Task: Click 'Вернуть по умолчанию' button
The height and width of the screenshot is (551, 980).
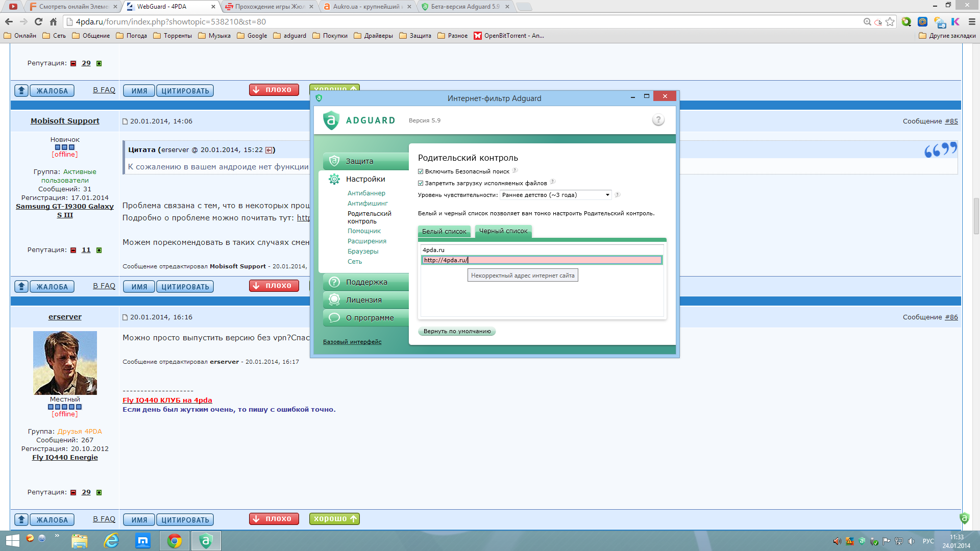Action: (457, 331)
